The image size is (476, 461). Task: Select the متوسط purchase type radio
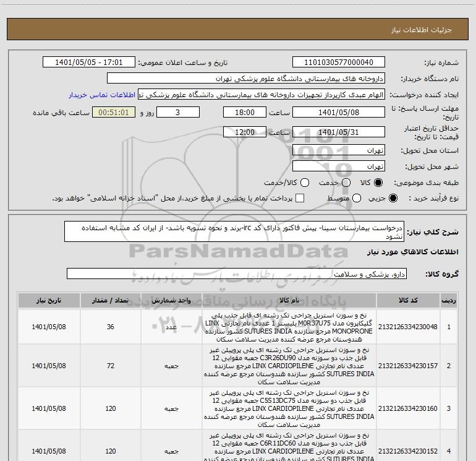coord(357,198)
